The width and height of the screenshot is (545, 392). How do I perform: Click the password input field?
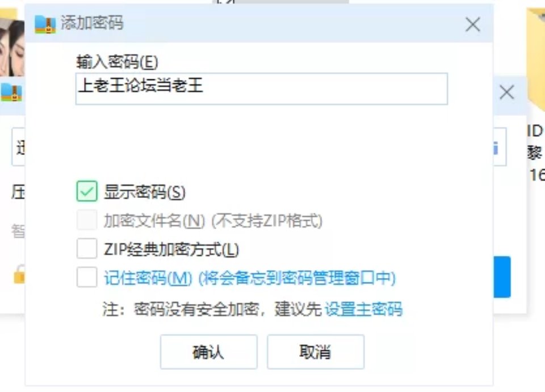(261, 89)
